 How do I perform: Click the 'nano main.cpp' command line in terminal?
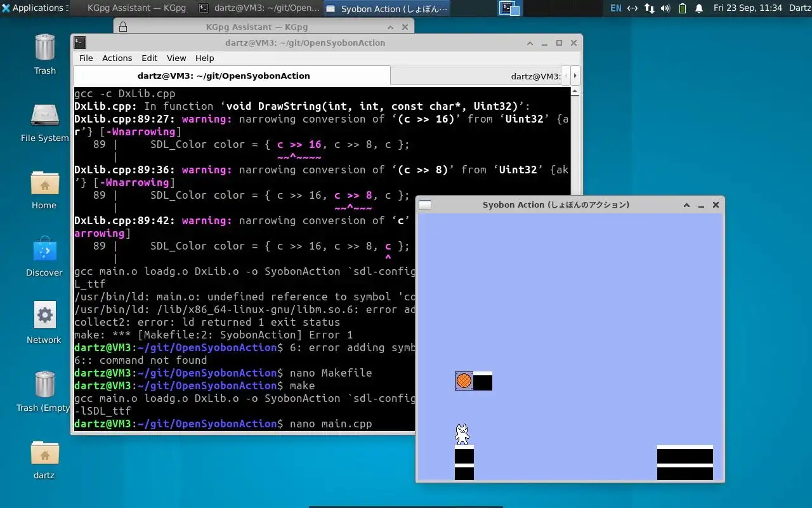(331, 424)
